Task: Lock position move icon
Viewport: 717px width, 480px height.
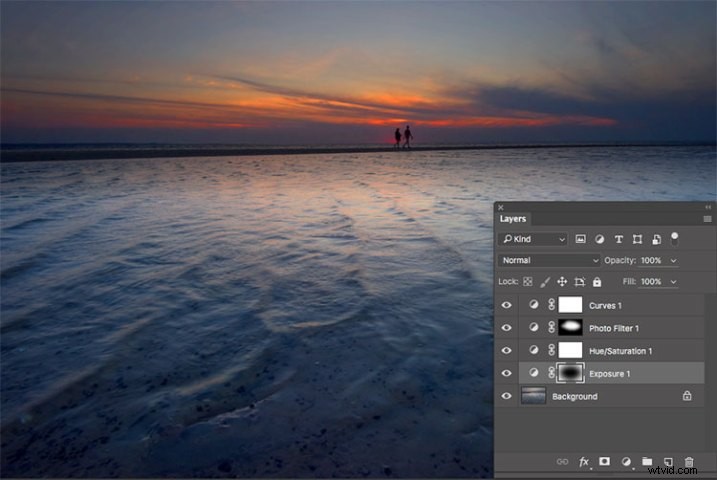Action: [562, 282]
